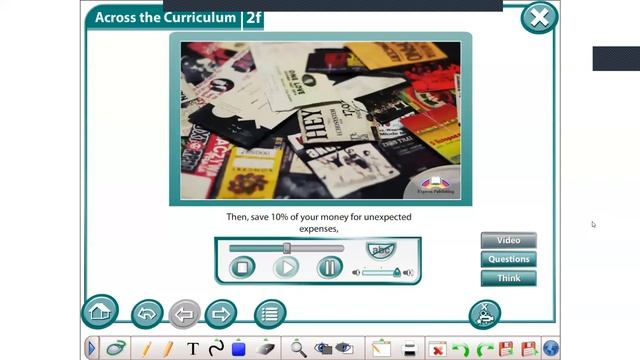This screenshot has height=360, width=640.
Task: Open the Questions section
Action: click(509, 259)
